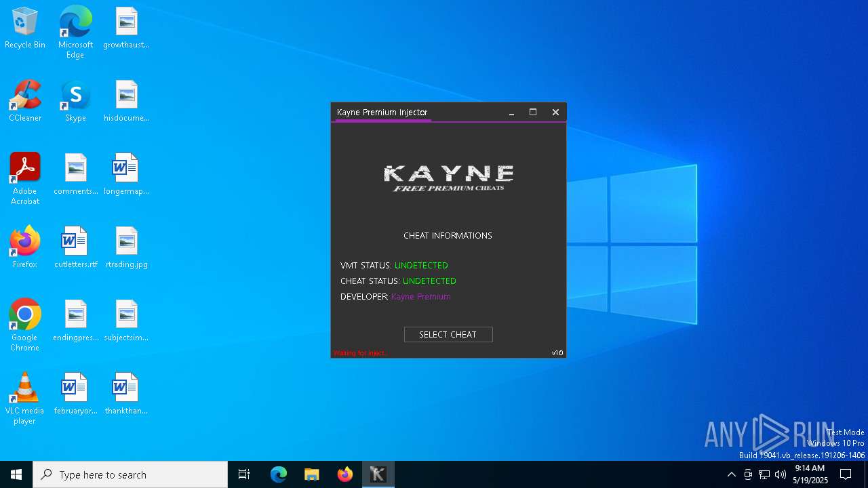Launch Firefox from the desktop

(25, 248)
